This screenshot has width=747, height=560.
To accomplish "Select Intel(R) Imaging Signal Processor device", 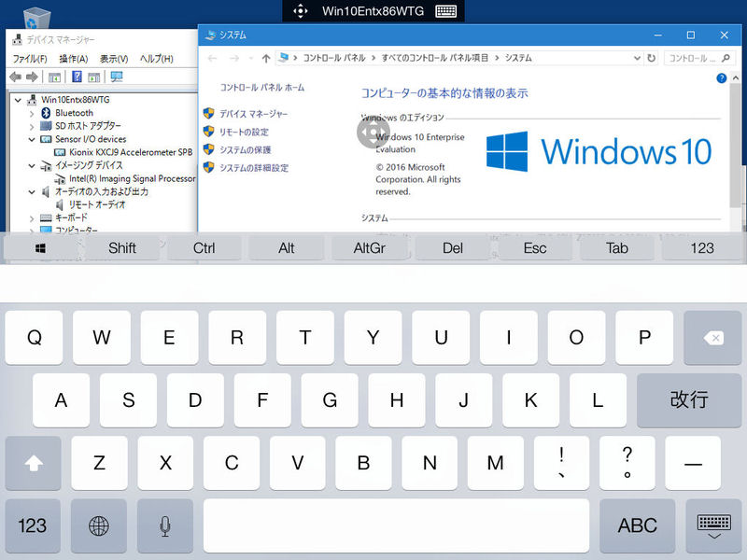I will [125, 178].
